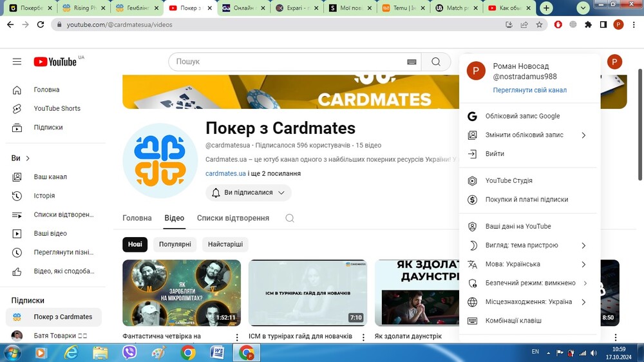Open Покупки й платні підписки
The height and width of the screenshot is (362, 644).
pos(529,200)
